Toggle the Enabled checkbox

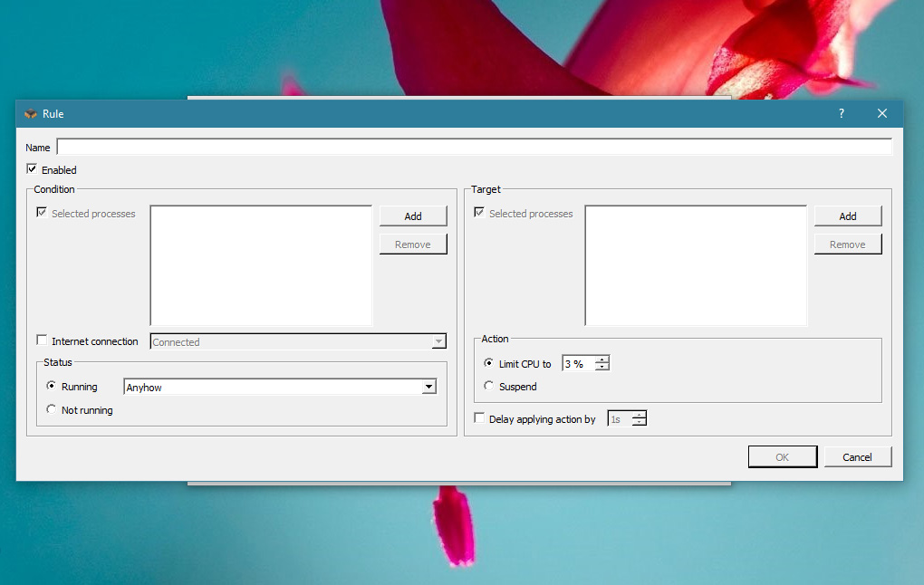click(x=33, y=169)
